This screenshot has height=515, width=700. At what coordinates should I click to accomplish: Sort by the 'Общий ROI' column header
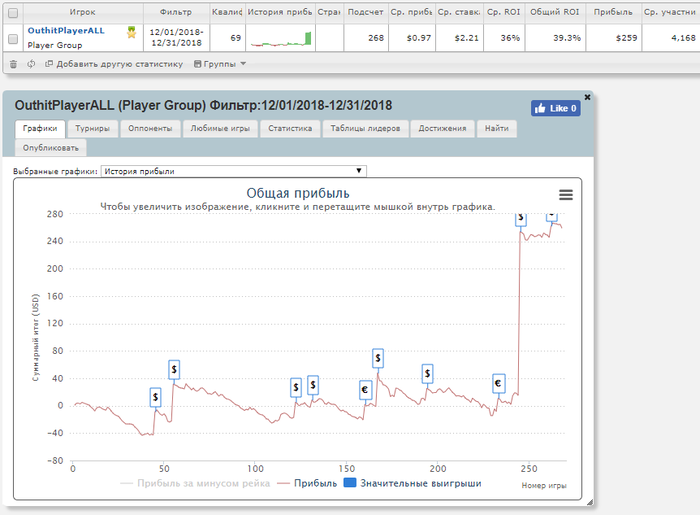(x=554, y=12)
